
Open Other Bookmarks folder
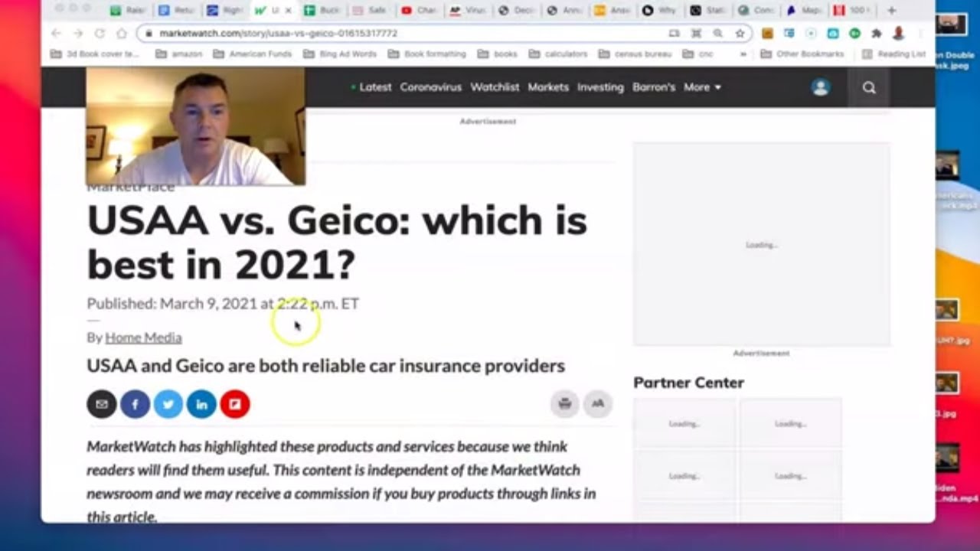coord(802,54)
